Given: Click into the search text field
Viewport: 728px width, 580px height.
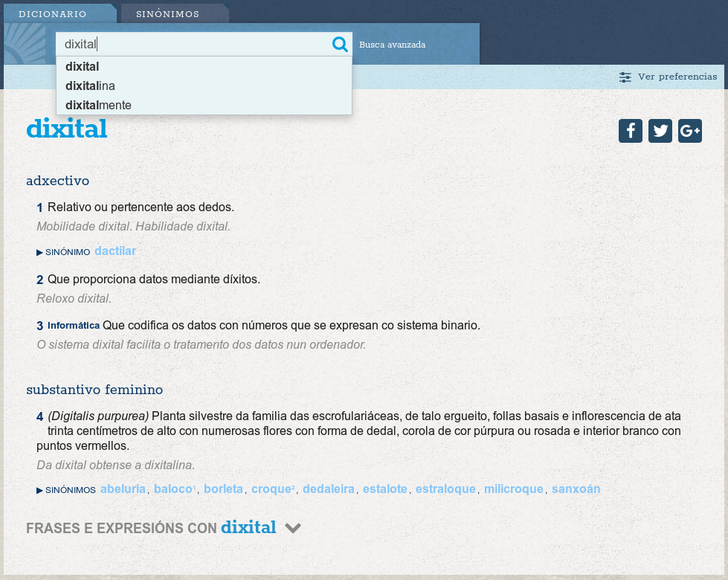Looking at the screenshot, I should click(193, 45).
